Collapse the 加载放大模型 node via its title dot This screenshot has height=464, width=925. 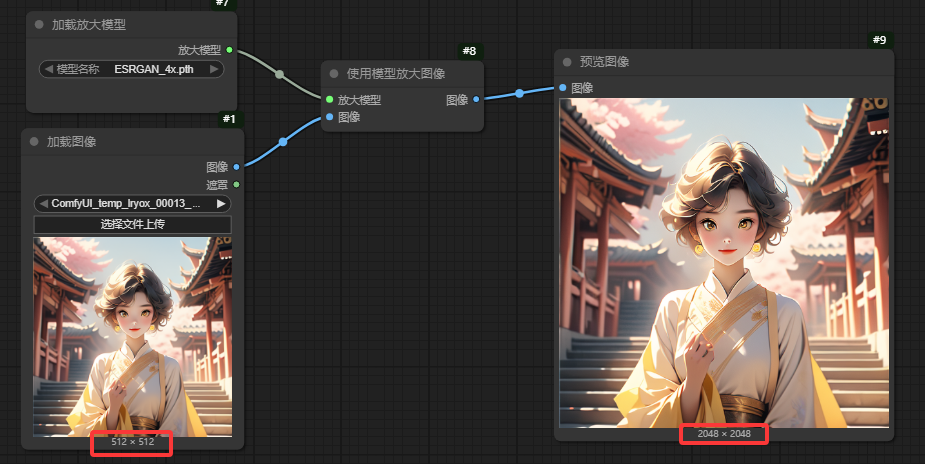[39, 24]
